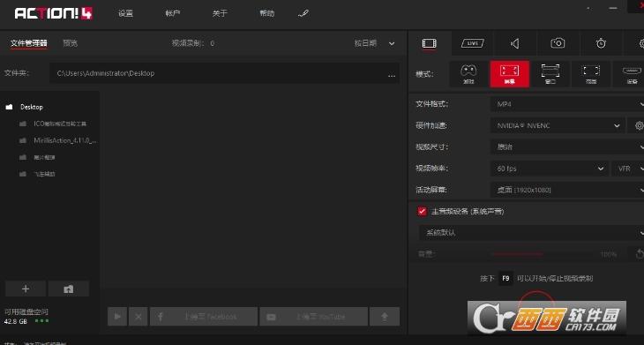This screenshot has width=644, height=345.
Task: Open the sort by date dropdown
Action: (x=375, y=43)
